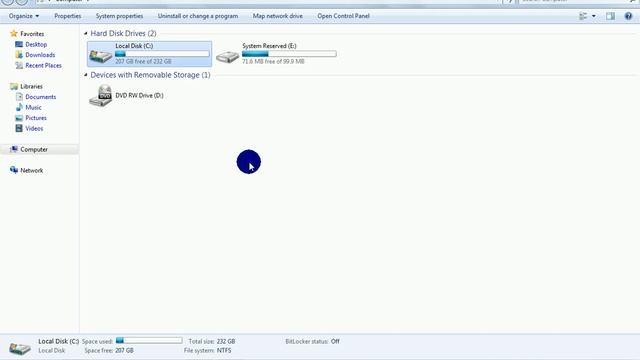Open the Organize dropdown menu

click(24, 16)
